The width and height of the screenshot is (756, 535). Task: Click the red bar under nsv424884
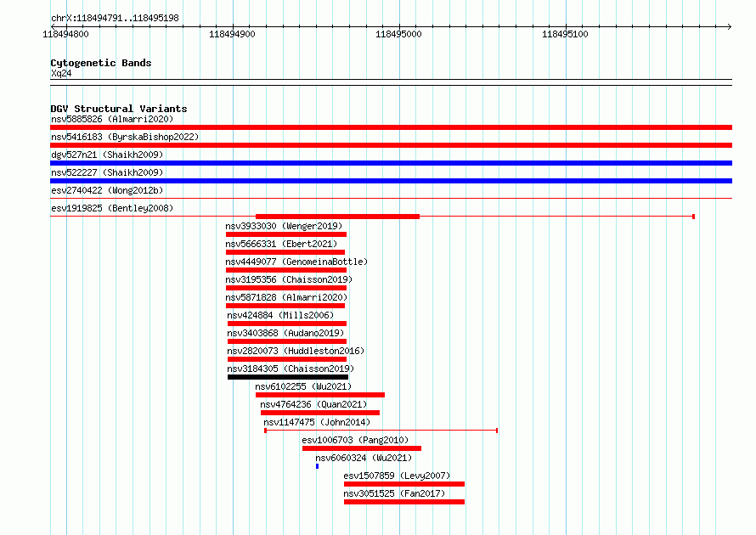[287, 324]
